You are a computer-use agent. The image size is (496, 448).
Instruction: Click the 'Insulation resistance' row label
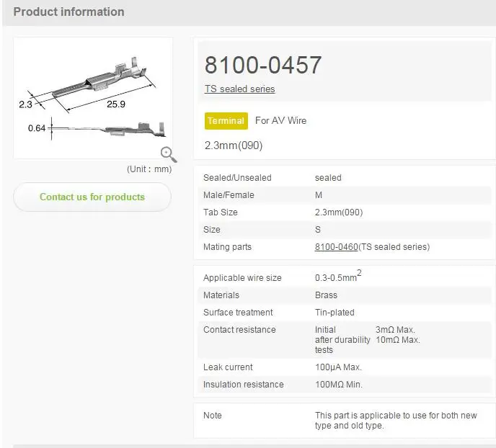click(x=243, y=385)
